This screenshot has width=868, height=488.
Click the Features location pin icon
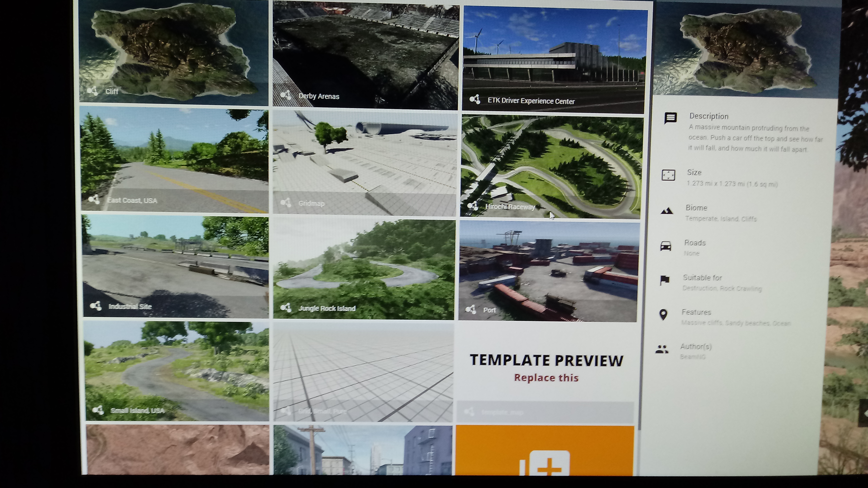[663, 315]
